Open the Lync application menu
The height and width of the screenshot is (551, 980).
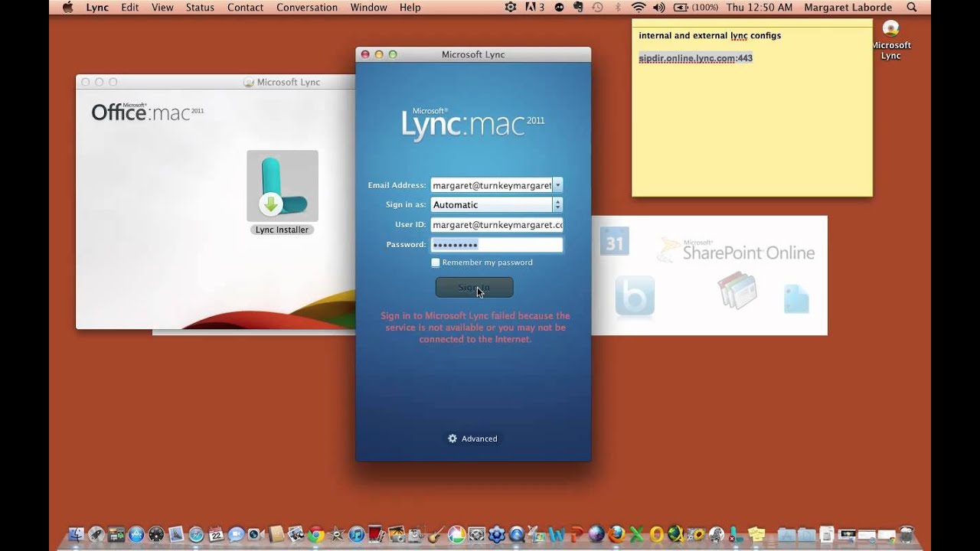coord(97,8)
